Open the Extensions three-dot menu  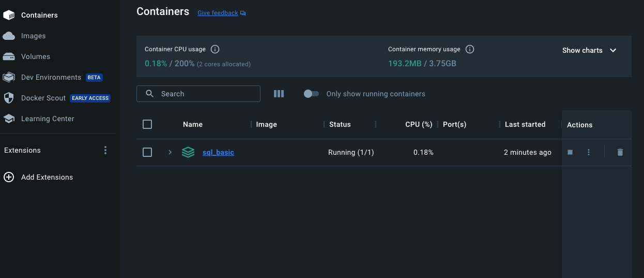click(105, 150)
